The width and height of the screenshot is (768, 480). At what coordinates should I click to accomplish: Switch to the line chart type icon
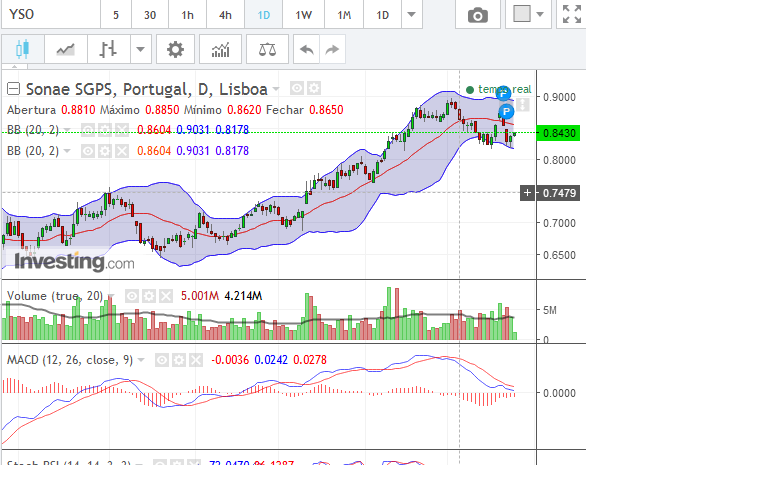[66, 49]
